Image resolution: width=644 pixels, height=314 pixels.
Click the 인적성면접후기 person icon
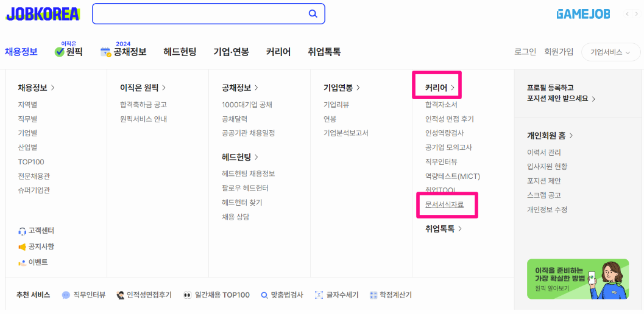(x=121, y=295)
